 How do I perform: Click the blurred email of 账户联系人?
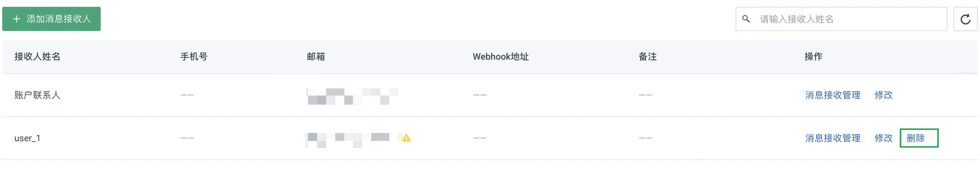point(352,96)
